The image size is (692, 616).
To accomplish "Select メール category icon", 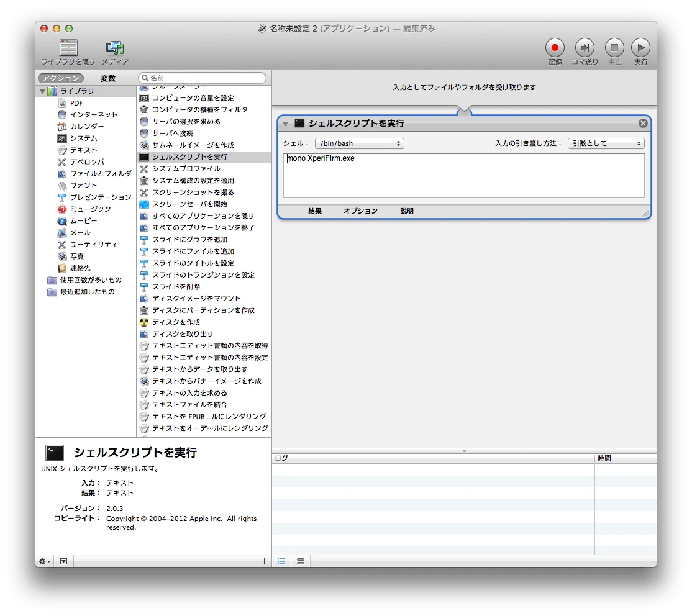I will pos(62,232).
